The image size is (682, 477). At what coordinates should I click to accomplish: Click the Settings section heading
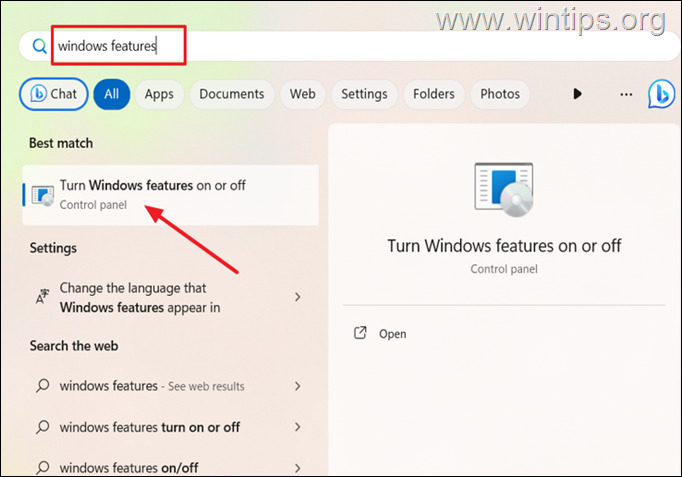(53, 248)
